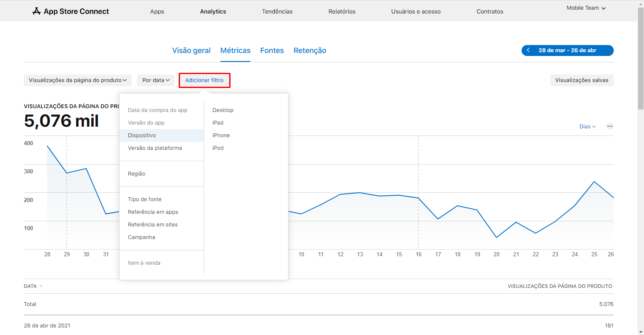Screen dimensions: 644x335
Task: Open the three-dot chart options menu
Action: coord(610,126)
